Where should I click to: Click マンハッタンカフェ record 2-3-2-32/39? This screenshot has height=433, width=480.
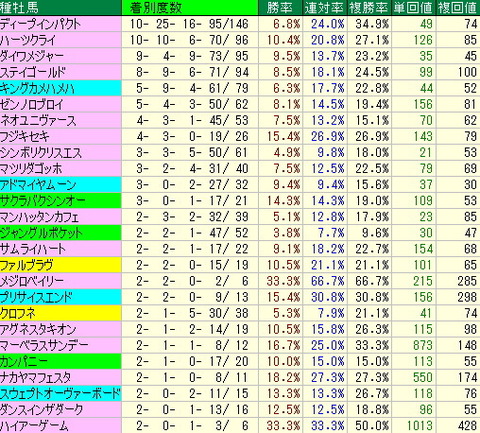pyautogui.click(x=192, y=217)
